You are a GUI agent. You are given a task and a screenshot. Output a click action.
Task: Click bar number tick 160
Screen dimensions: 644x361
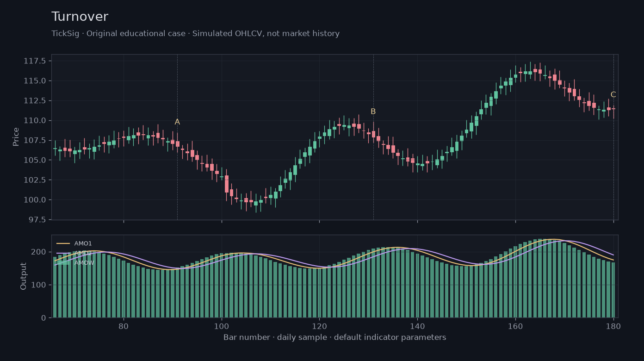tap(515, 326)
